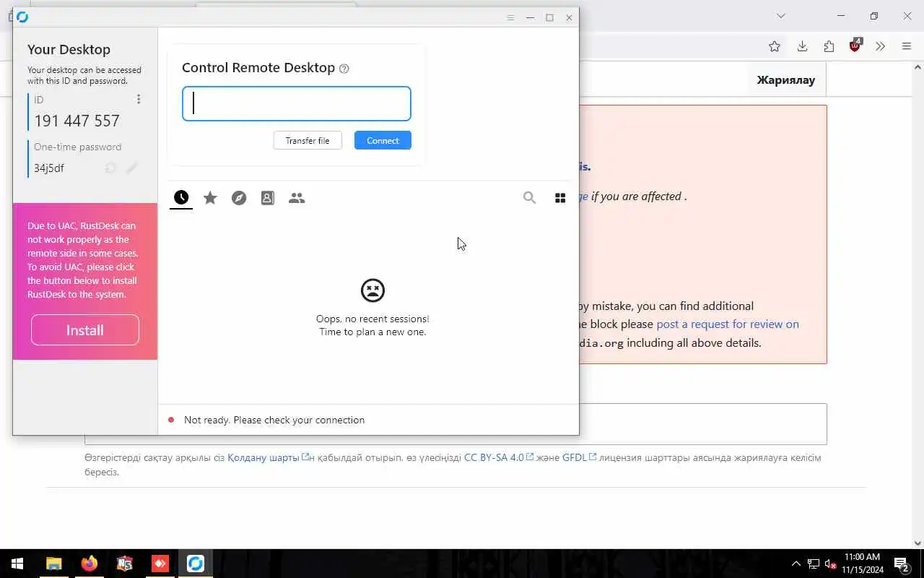Edit the one-time password with pencil icon
This screenshot has height=578, width=924.
(131, 168)
